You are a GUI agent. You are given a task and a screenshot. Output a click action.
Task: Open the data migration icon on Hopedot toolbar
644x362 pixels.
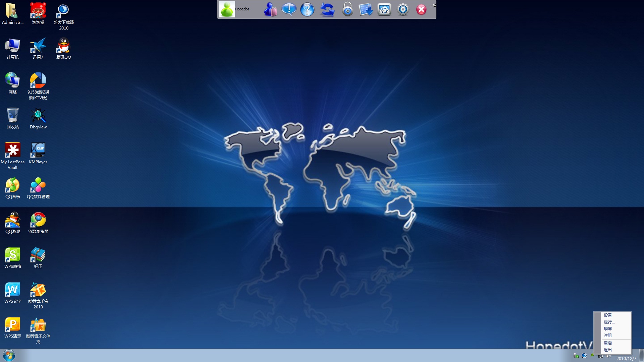(366, 10)
